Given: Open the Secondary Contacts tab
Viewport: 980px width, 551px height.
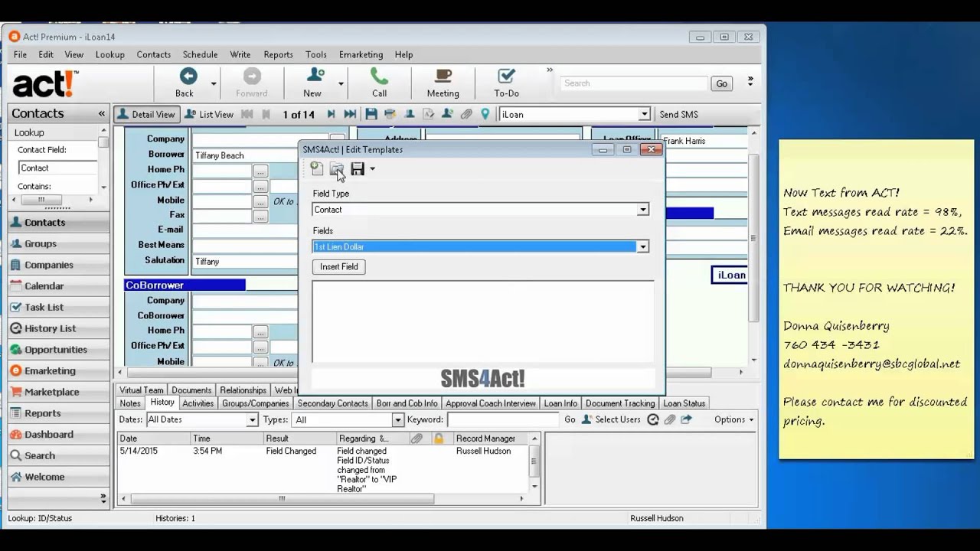Looking at the screenshot, I should point(332,403).
